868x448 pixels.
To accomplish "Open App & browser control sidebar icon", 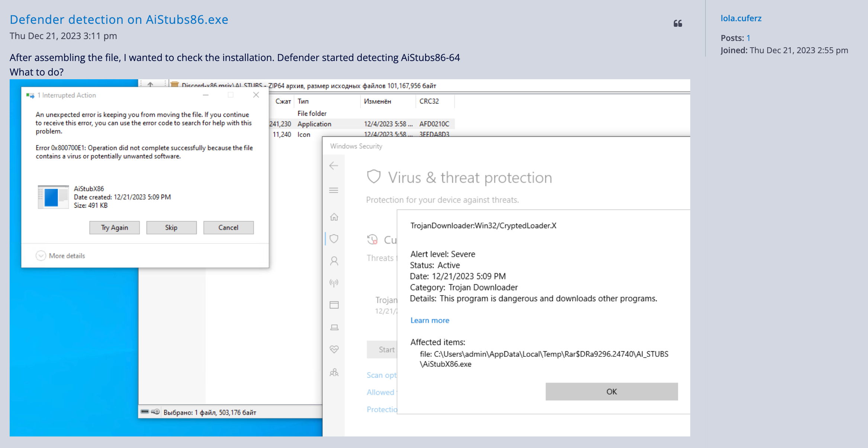I will pyautogui.click(x=334, y=305).
